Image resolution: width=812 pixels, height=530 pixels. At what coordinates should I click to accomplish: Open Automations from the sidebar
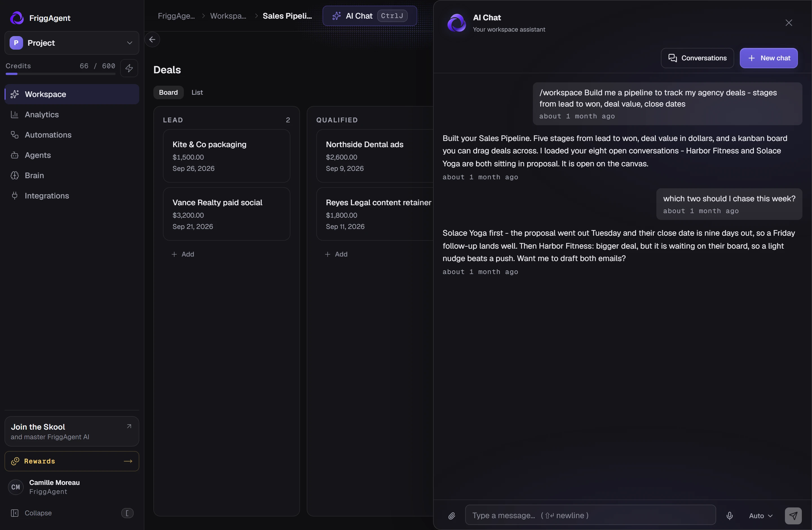tap(72, 135)
